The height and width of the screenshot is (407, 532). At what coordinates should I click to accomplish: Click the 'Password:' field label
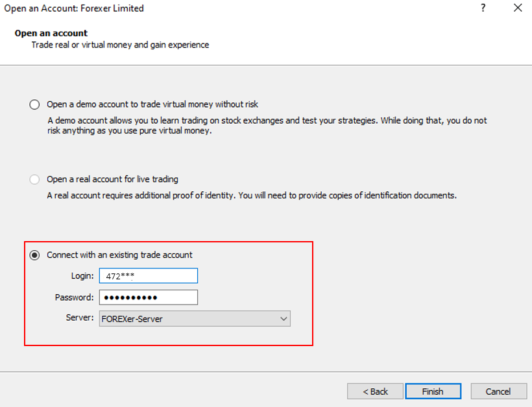point(75,297)
